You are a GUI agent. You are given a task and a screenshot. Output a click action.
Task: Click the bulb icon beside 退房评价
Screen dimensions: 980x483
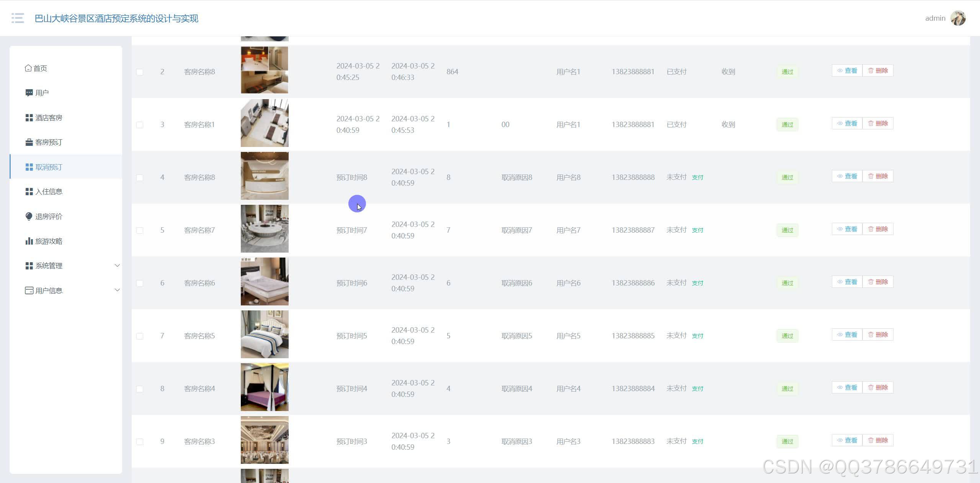point(29,217)
